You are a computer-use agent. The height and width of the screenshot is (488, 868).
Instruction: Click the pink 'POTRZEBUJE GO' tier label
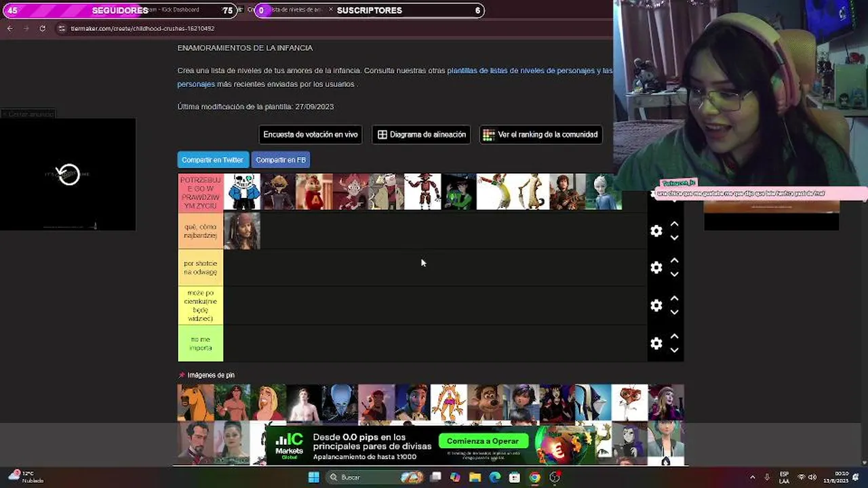click(x=200, y=192)
